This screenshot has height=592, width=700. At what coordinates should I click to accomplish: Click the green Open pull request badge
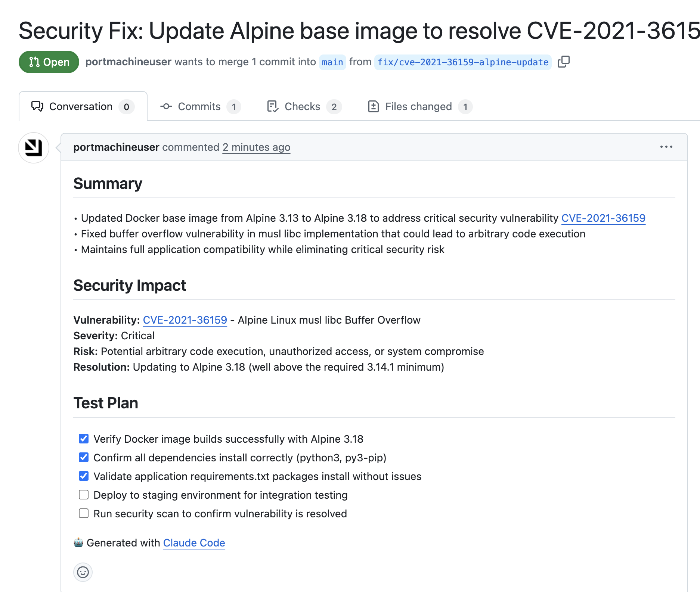point(49,62)
